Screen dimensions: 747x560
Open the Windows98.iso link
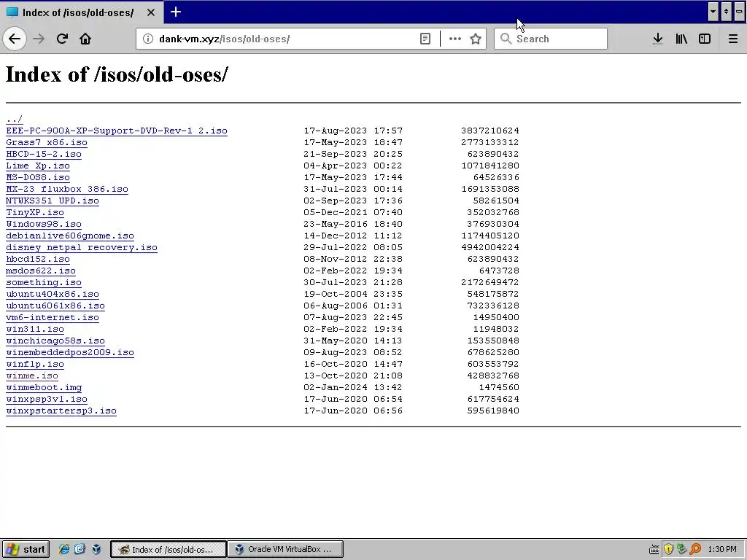click(x=44, y=224)
